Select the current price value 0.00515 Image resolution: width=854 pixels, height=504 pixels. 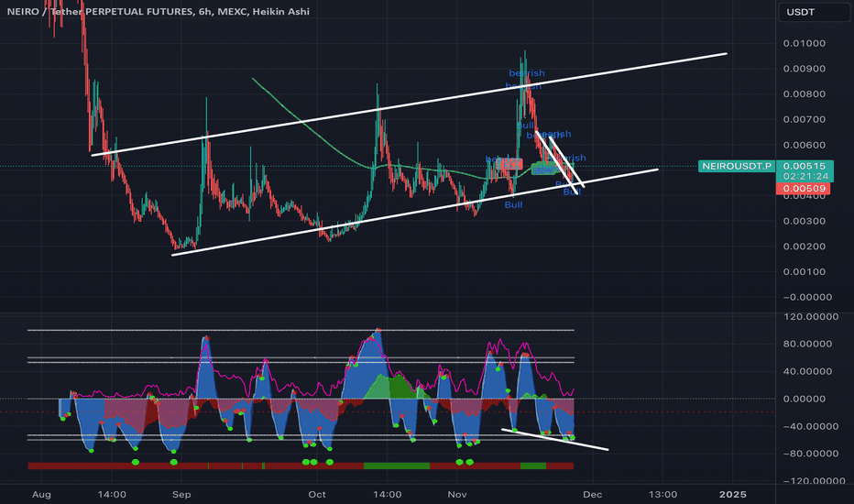[805, 166]
